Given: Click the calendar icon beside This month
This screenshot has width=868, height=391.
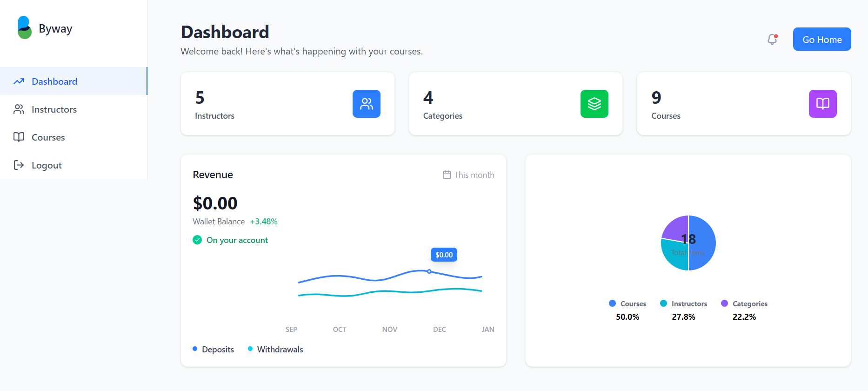Looking at the screenshot, I should pyautogui.click(x=447, y=175).
